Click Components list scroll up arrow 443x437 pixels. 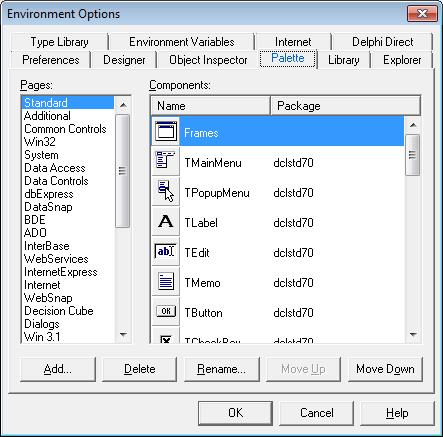click(413, 125)
